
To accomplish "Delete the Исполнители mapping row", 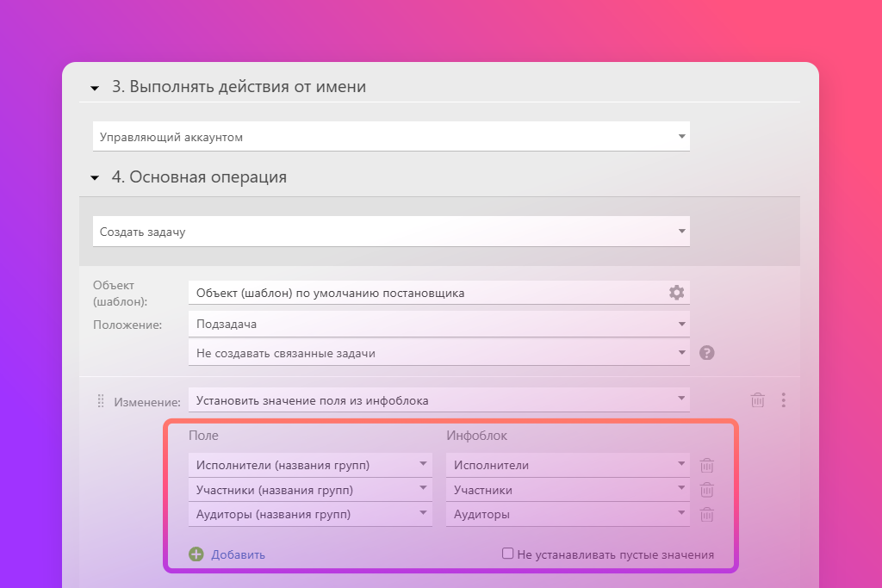I will [x=706, y=466].
